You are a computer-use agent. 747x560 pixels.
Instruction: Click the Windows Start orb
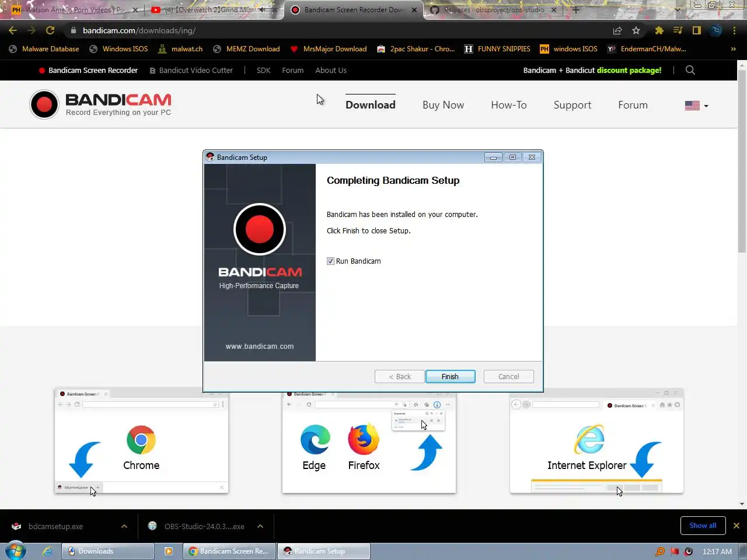(x=16, y=551)
